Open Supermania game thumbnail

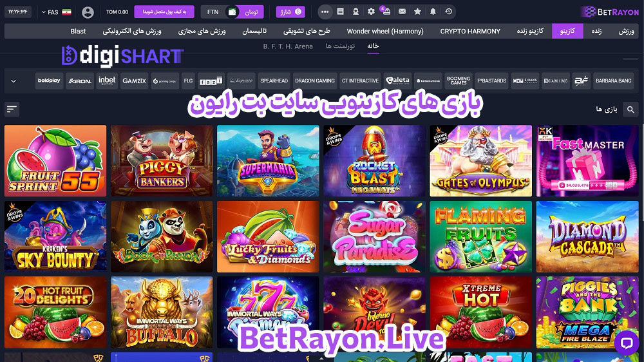pyautogui.click(x=268, y=160)
